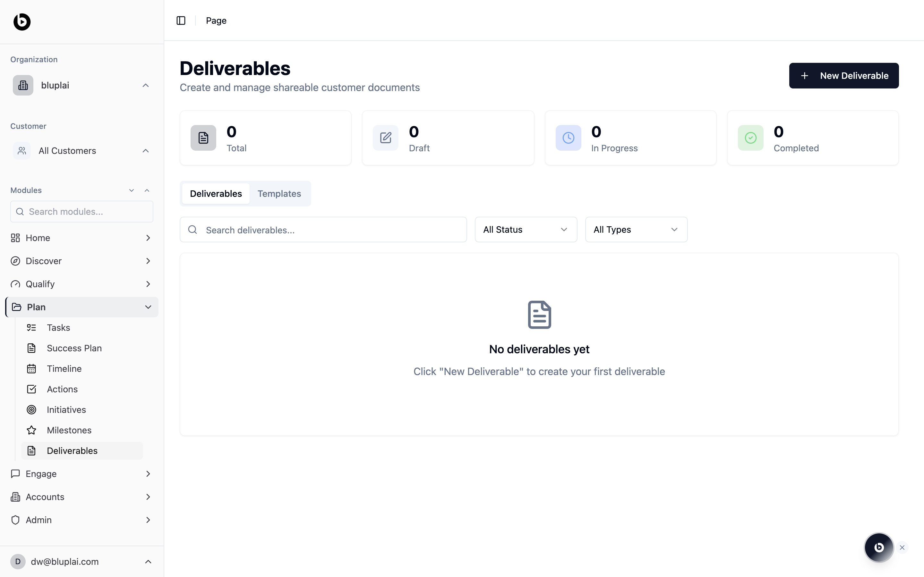
Task: Toggle the sidebar panel icon
Action: pyautogui.click(x=181, y=21)
